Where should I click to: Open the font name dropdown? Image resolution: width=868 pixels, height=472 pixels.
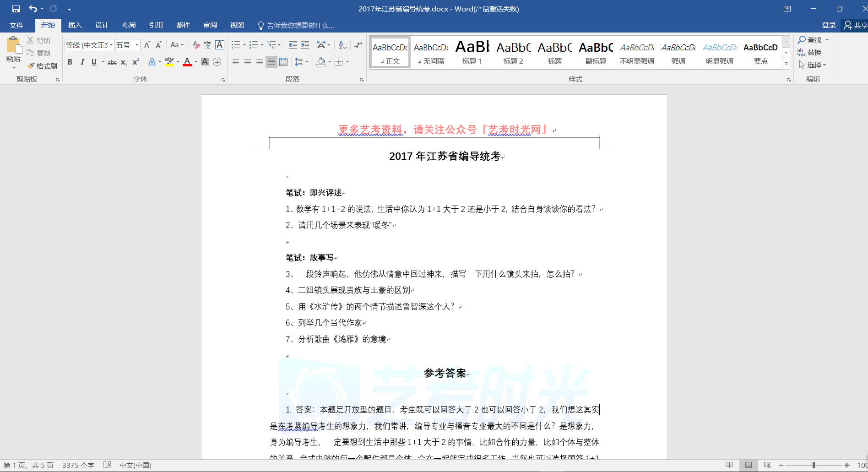(111, 45)
